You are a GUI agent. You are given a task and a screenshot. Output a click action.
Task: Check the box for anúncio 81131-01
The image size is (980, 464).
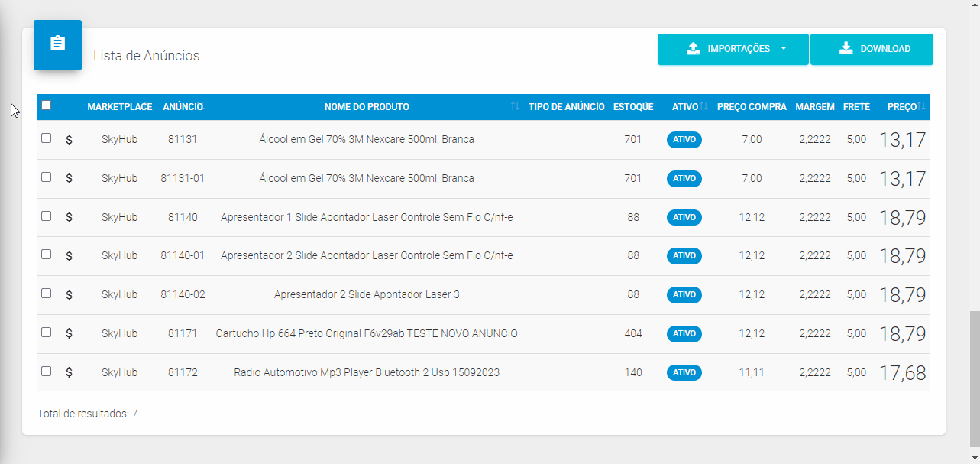[46, 177]
